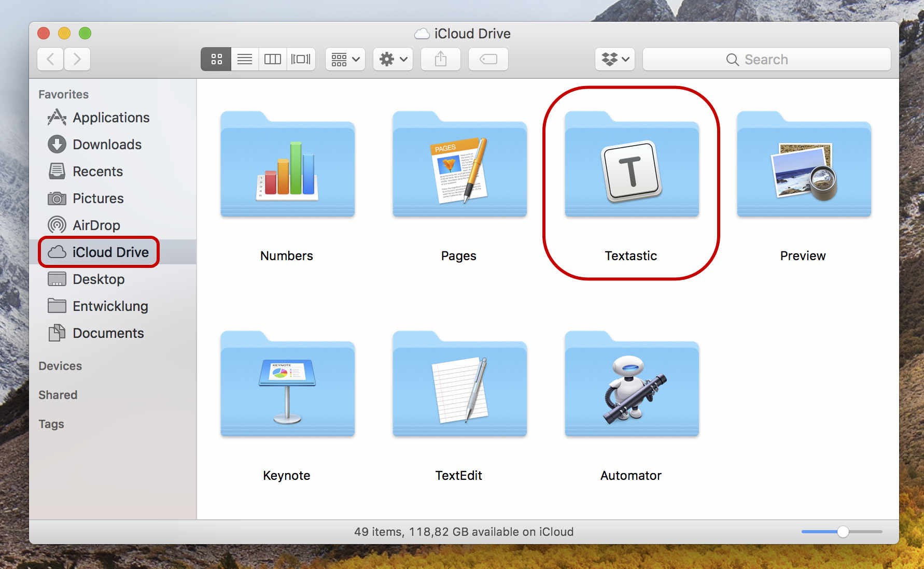Select the TextEdit folder icon
Image resolution: width=924 pixels, height=569 pixels.
tap(459, 383)
